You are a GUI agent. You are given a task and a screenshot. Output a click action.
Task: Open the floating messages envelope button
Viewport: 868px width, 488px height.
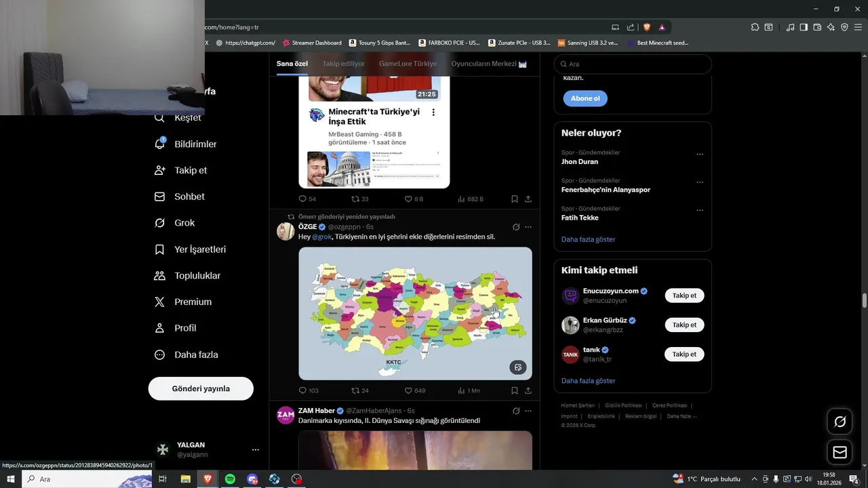pyautogui.click(x=840, y=452)
